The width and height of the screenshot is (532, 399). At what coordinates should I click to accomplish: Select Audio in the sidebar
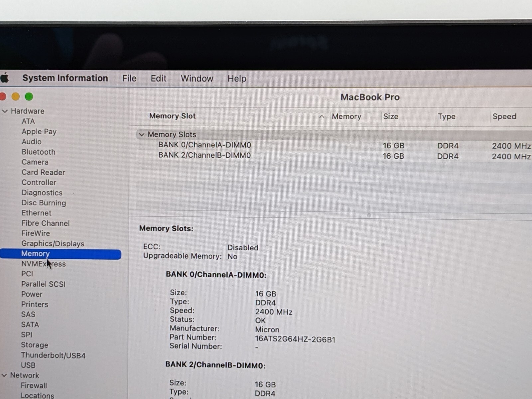(x=32, y=142)
